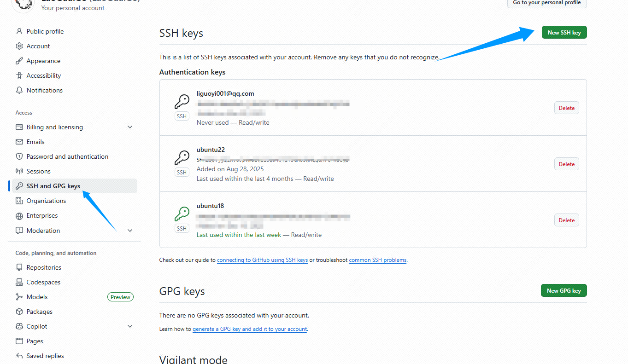Expand the Billing and licensing section
The image size is (628, 364).
pos(130,127)
